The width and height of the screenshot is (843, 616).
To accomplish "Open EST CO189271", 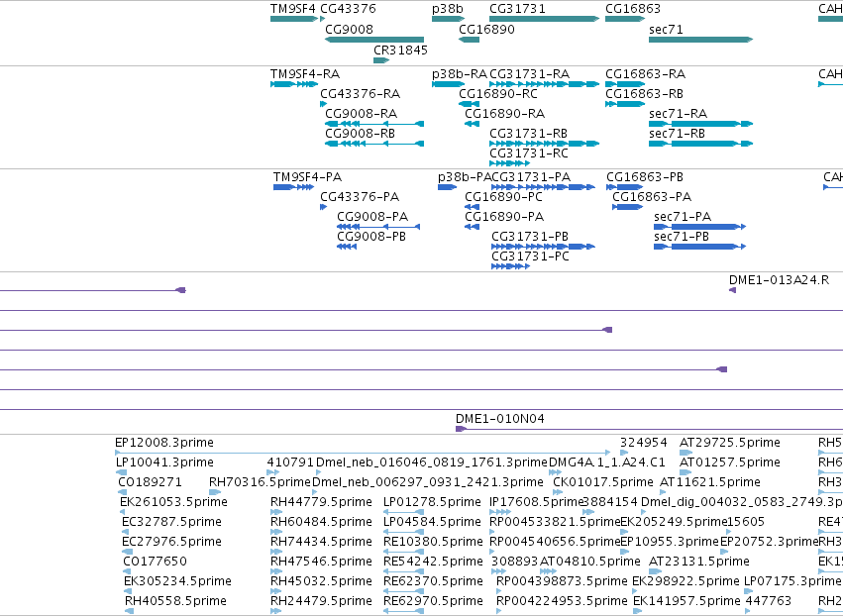I will click(x=150, y=482).
